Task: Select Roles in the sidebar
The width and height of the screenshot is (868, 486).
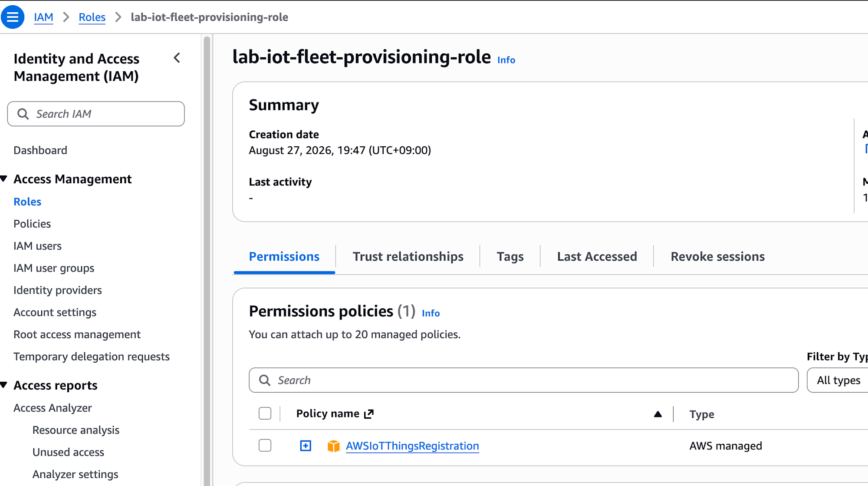Action: coord(27,202)
